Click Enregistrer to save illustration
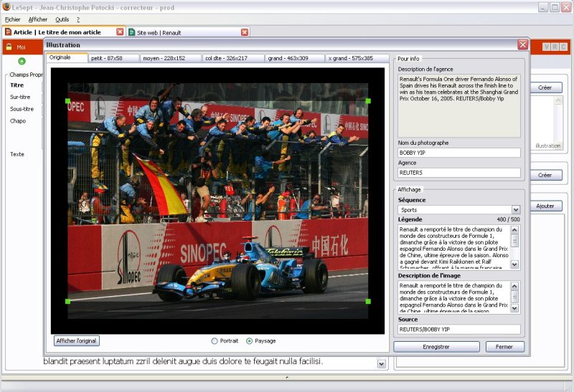Screen dimensions: 574x392 [x=436, y=347]
